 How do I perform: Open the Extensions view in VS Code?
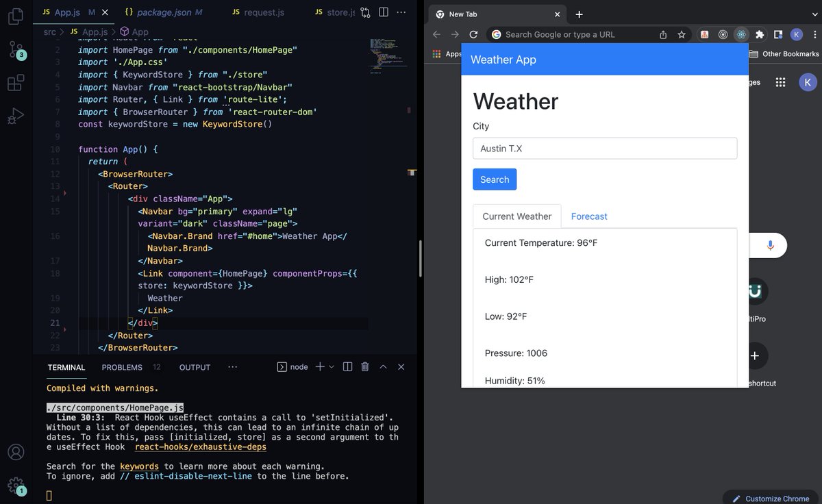click(16, 84)
